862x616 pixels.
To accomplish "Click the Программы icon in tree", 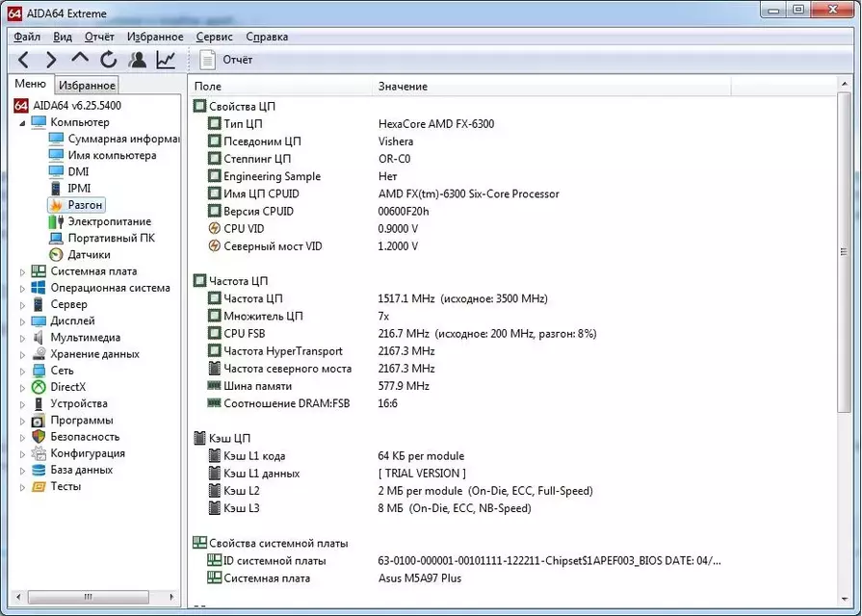I will tap(39, 421).
